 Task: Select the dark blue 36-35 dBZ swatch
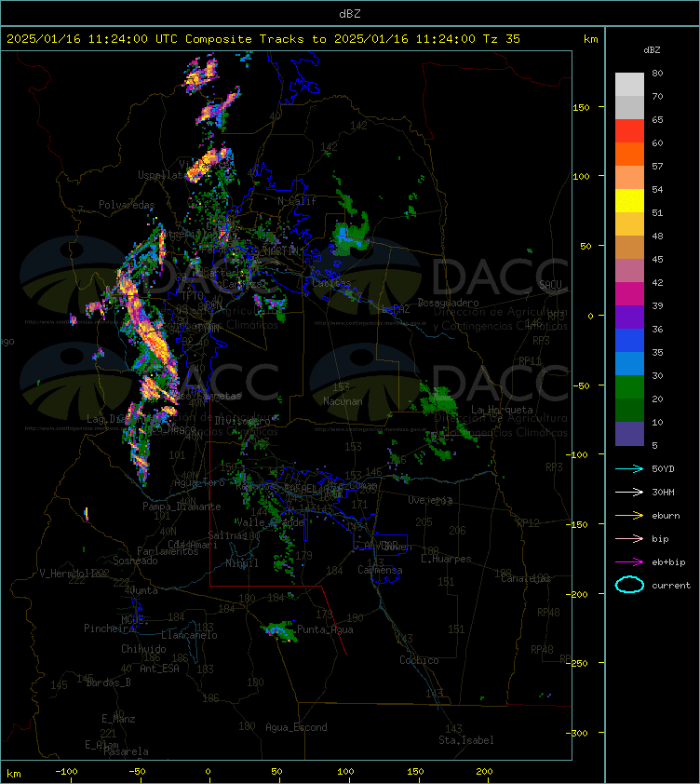(629, 341)
